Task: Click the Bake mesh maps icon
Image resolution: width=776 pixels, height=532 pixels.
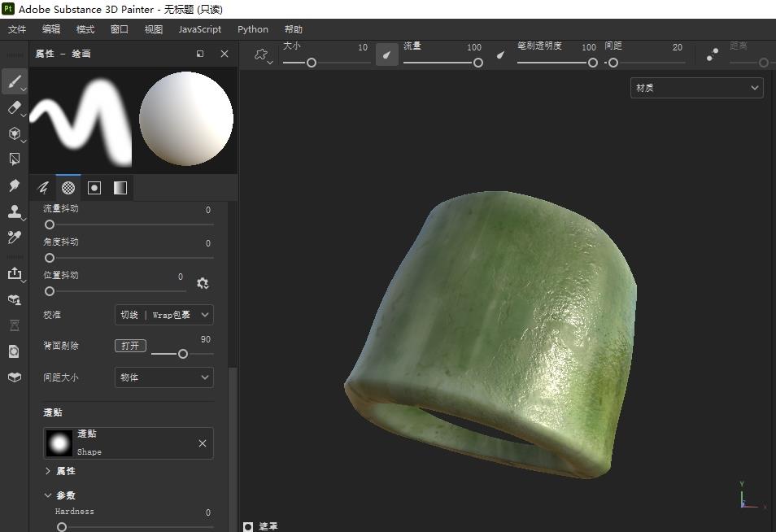Action: click(15, 299)
